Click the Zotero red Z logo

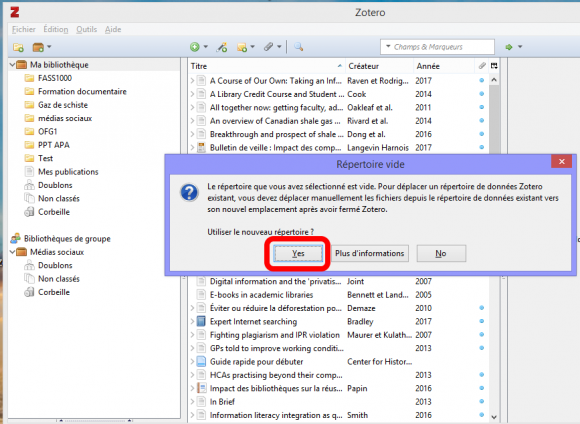(x=15, y=12)
